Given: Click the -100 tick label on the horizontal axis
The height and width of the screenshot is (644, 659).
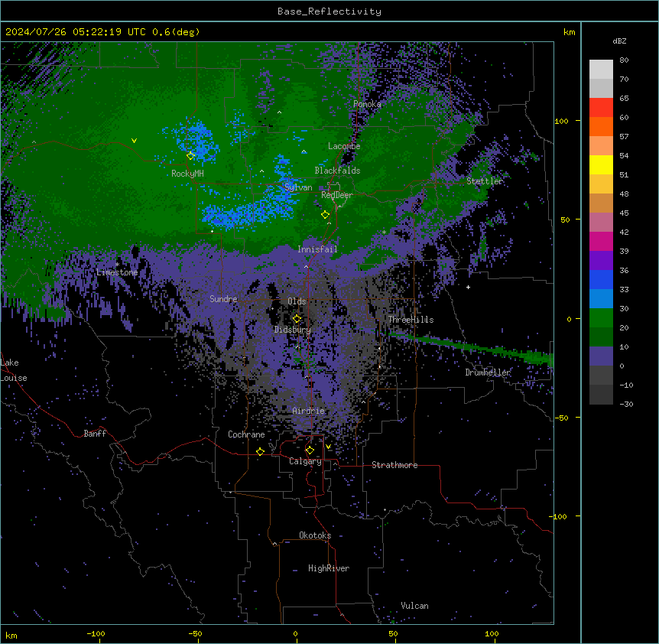Looking at the screenshot, I should pos(96,633).
